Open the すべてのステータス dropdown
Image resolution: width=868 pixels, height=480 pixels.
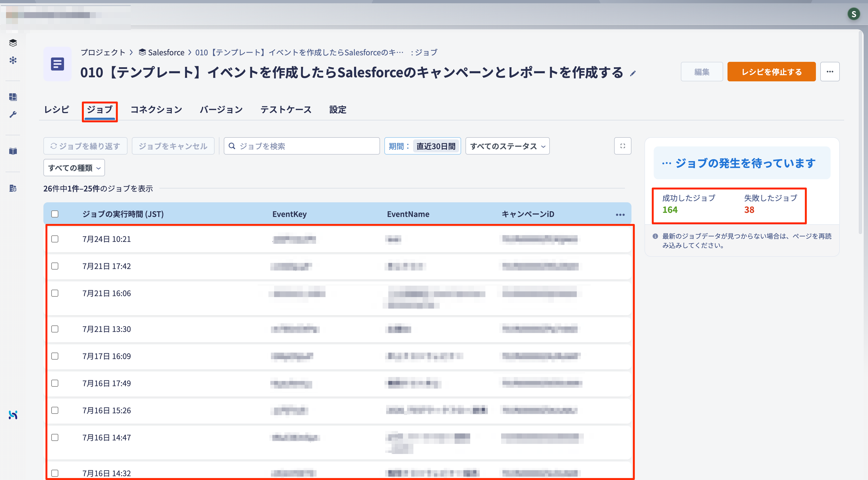click(507, 146)
